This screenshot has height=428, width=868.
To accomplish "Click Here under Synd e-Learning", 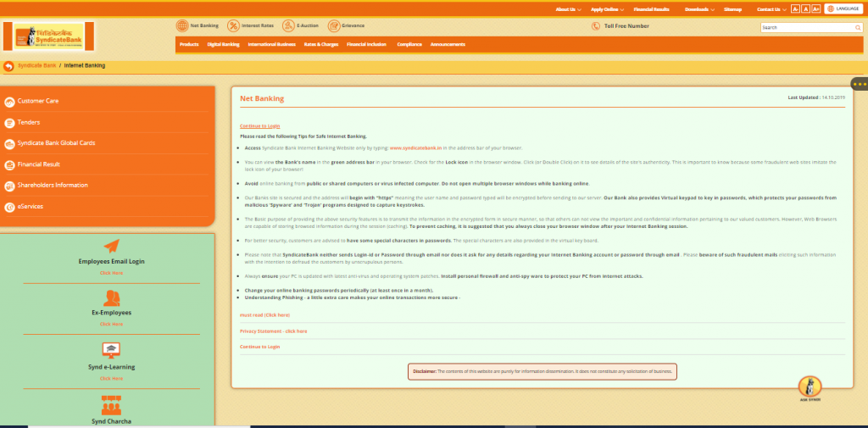I will pos(111,378).
